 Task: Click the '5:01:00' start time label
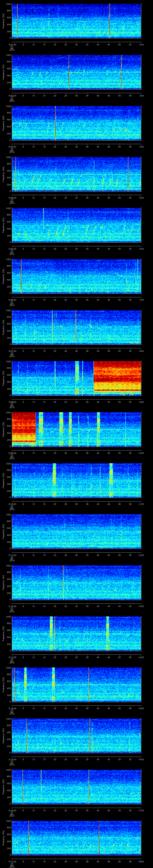12,44
